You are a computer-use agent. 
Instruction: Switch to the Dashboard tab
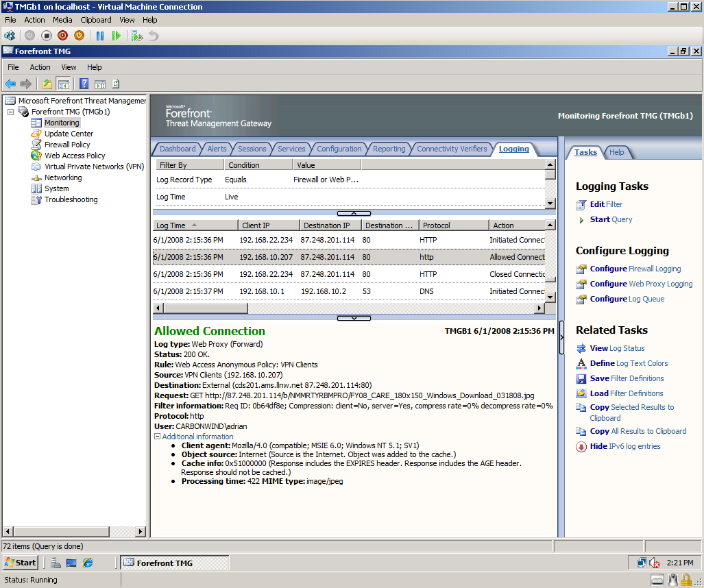[178, 149]
